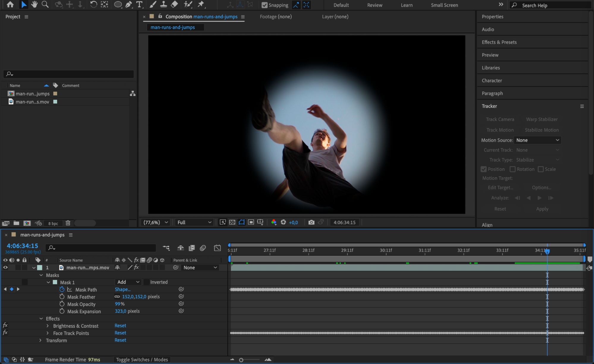
Task: Switch to the Review workspace
Action: point(374,5)
